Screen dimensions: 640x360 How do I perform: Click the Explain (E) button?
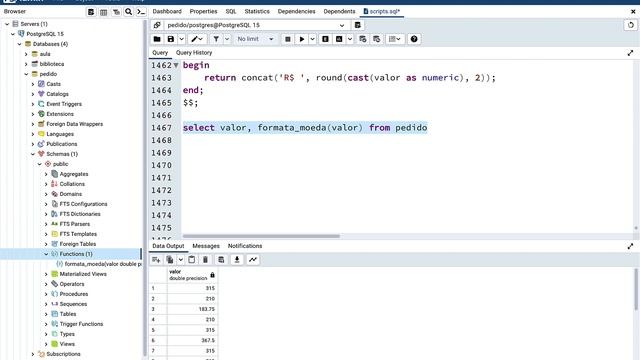point(325,39)
